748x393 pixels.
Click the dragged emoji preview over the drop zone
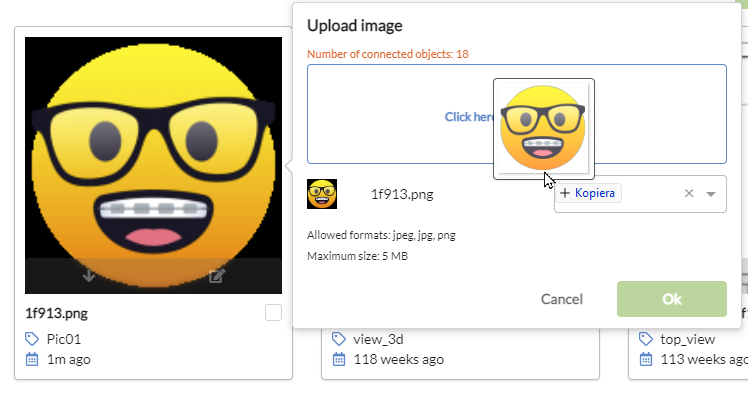pos(543,128)
